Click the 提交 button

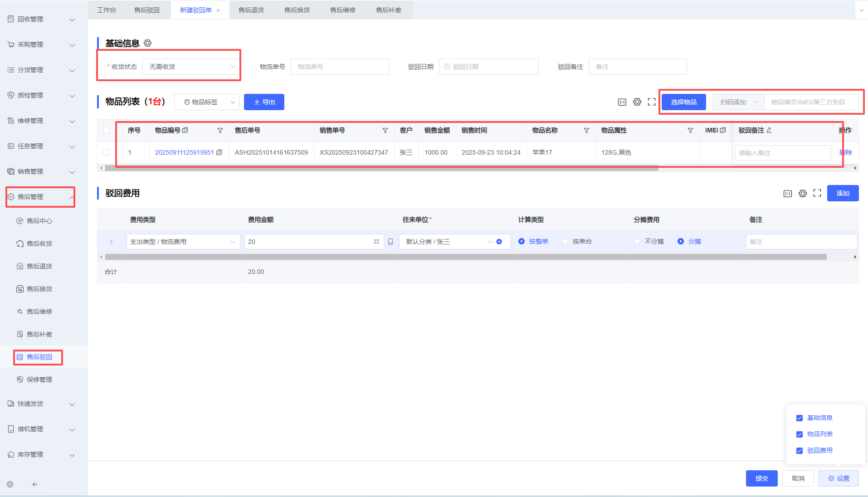click(x=761, y=478)
